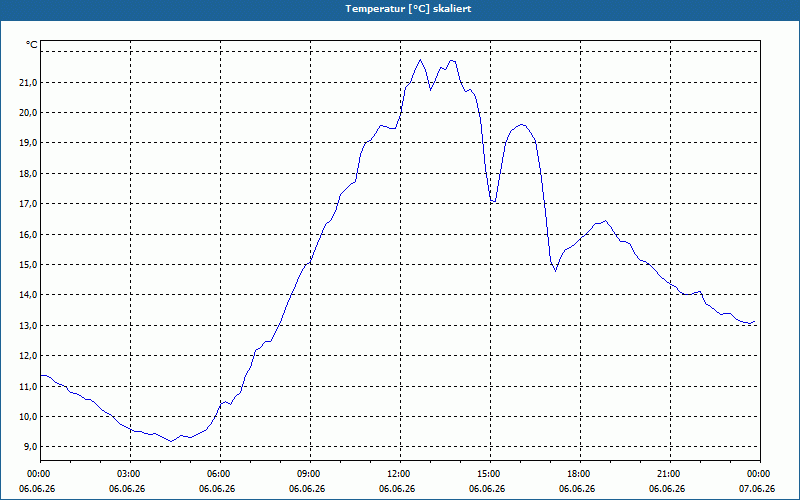This screenshot has width=800, height=500.
Task: Click the 21:00 time label
Action: pos(670,474)
